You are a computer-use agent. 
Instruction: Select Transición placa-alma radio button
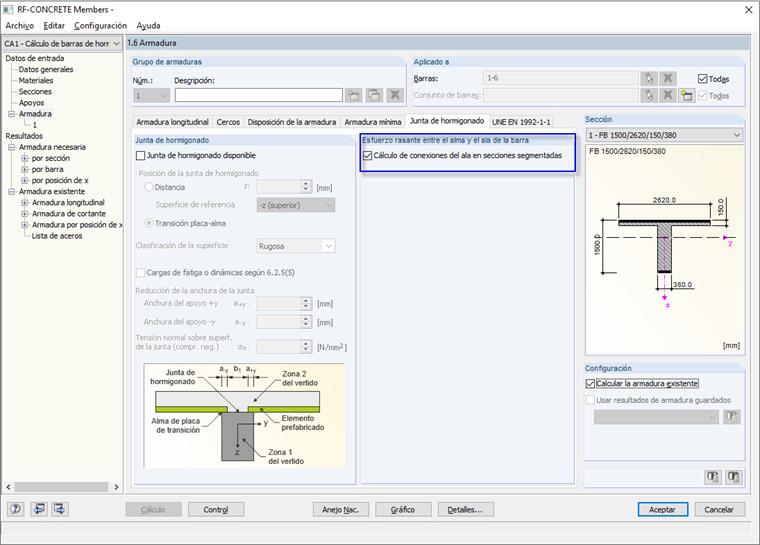click(x=149, y=223)
